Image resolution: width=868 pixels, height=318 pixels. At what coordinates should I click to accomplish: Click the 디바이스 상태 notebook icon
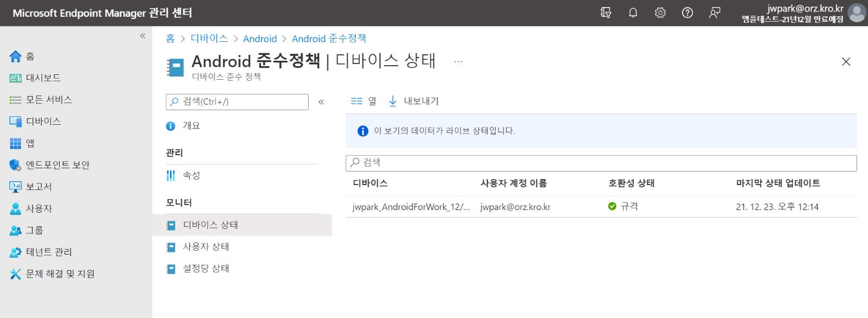171,225
